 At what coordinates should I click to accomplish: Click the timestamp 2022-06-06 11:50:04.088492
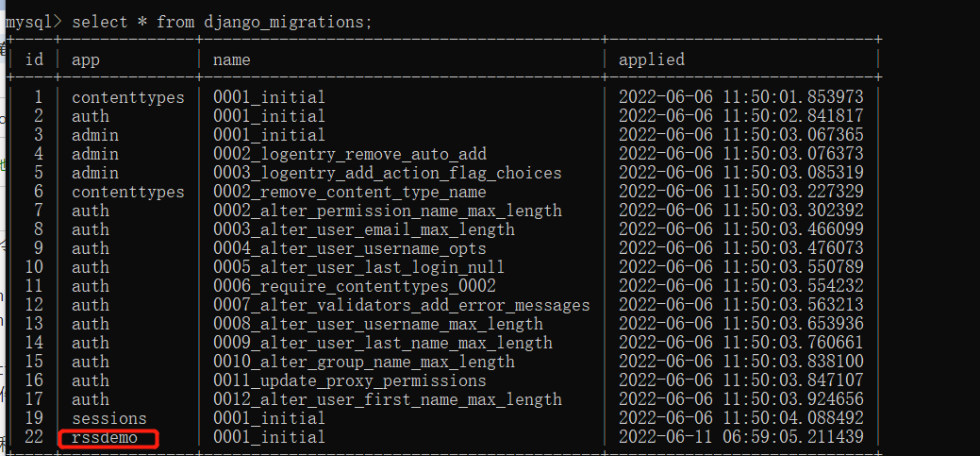(x=740, y=418)
